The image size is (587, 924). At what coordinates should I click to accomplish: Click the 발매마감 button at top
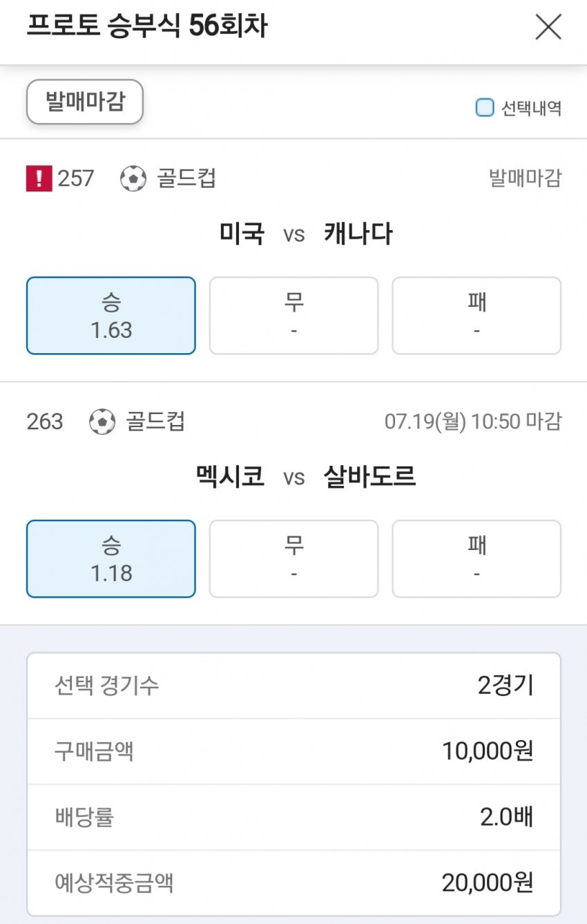coord(85,102)
